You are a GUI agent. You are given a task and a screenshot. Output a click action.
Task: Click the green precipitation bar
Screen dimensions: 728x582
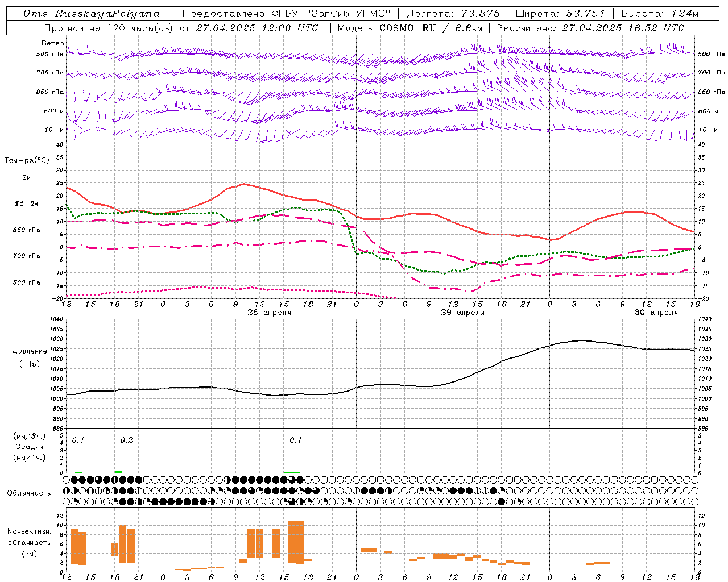[x=118, y=471]
